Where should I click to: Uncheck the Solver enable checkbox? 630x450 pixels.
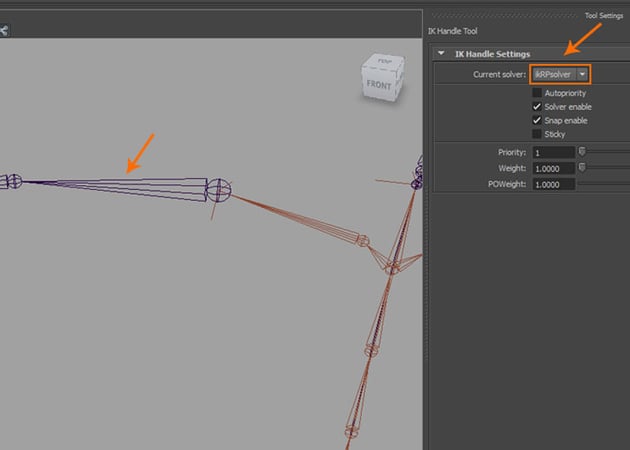pyautogui.click(x=537, y=106)
